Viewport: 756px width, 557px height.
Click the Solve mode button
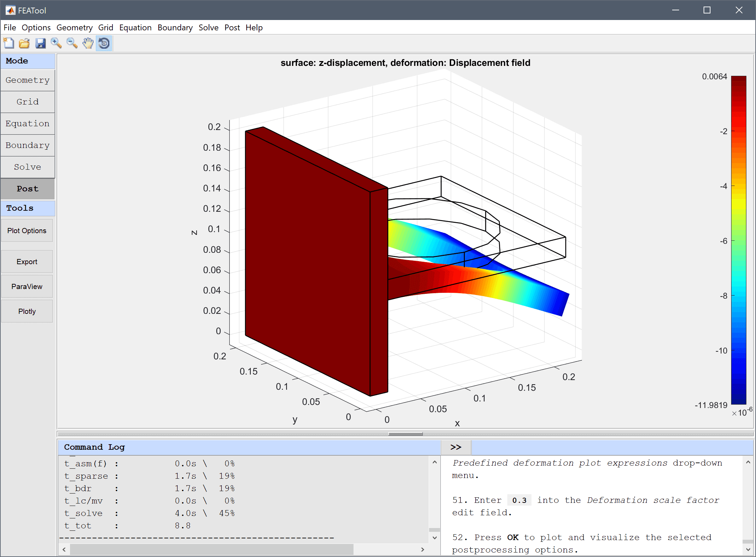click(28, 167)
